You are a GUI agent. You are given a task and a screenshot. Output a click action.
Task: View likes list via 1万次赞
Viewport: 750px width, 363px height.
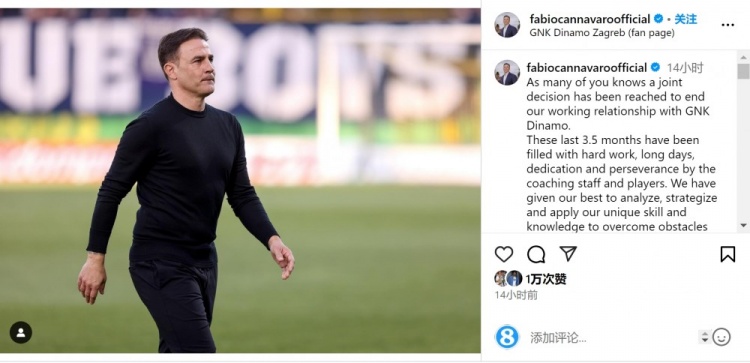click(x=546, y=279)
